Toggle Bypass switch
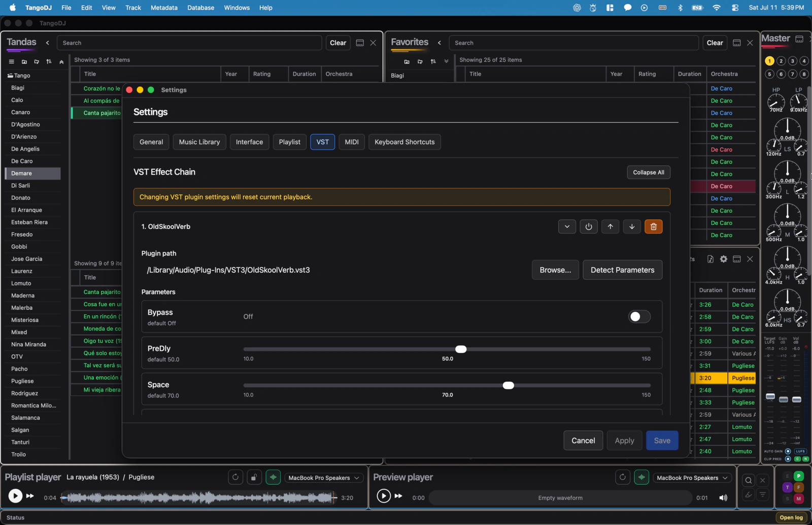The width and height of the screenshot is (812, 525). (x=639, y=317)
